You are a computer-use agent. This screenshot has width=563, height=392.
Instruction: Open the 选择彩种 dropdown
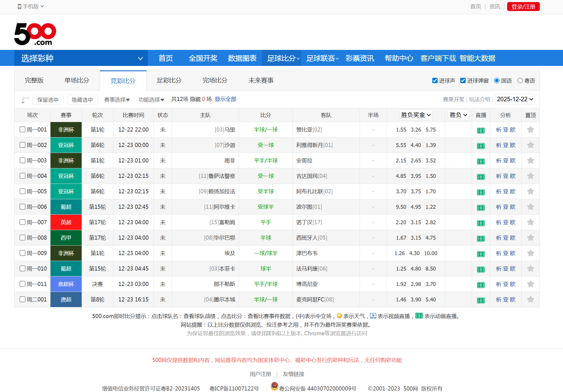(x=81, y=58)
